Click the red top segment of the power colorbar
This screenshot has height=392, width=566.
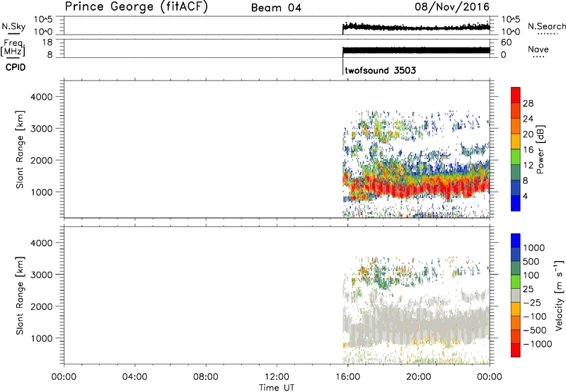point(516,95)
